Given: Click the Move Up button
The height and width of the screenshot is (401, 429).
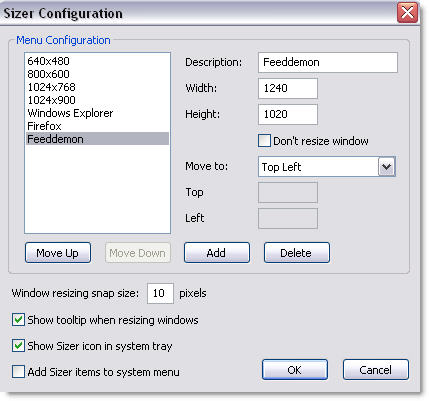Looking at the screenshot, I should (58, 253).
